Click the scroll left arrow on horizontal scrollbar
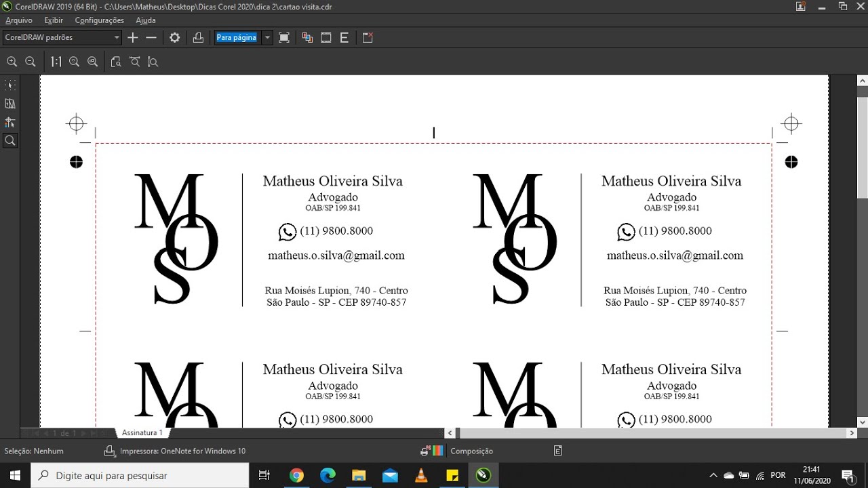868x488 pixels. coord(450,432)
